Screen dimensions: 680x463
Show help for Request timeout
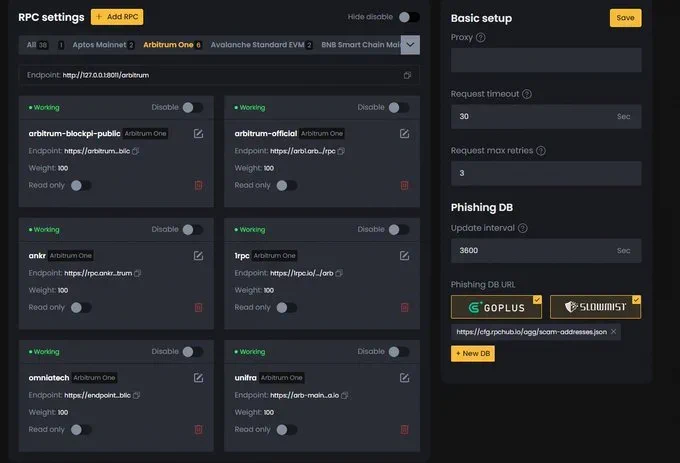527,94
